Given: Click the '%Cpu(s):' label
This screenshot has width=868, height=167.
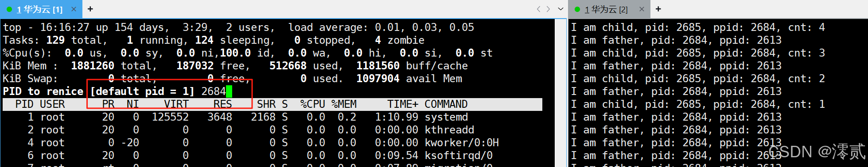Looking at the screenshot, I should point(27,53).
